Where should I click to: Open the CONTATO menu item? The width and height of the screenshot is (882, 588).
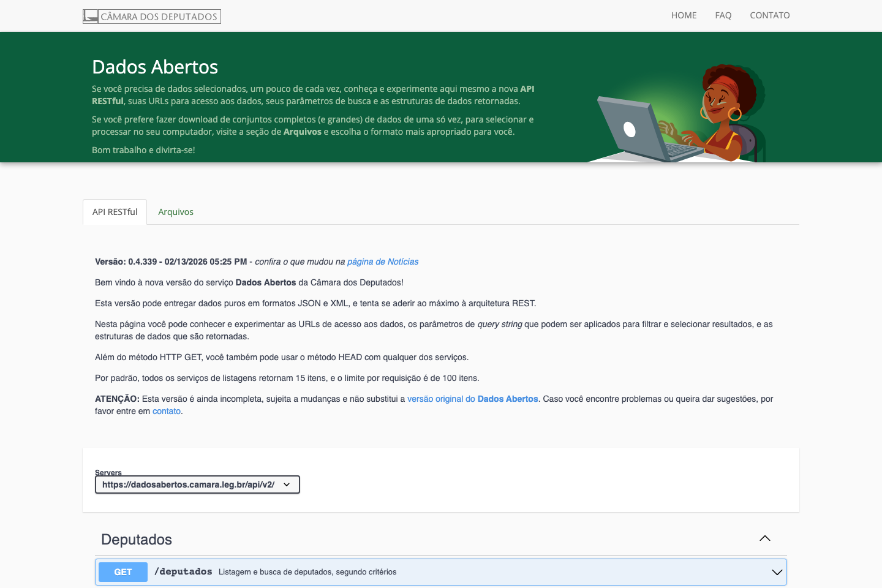point(770,15)
